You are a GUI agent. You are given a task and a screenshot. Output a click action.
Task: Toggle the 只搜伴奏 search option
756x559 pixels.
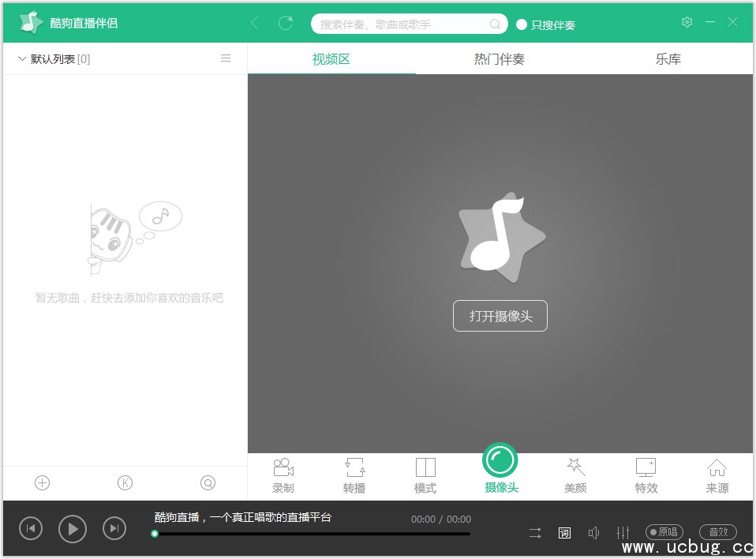[x=522, y=24]
